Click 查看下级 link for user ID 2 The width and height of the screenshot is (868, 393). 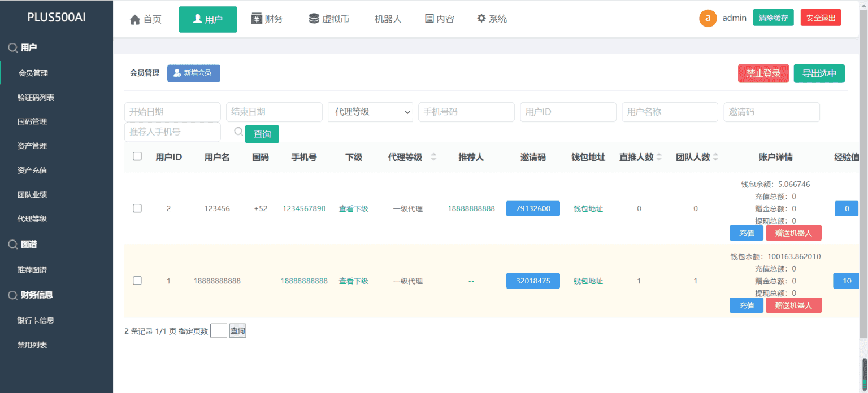point(354,208)
